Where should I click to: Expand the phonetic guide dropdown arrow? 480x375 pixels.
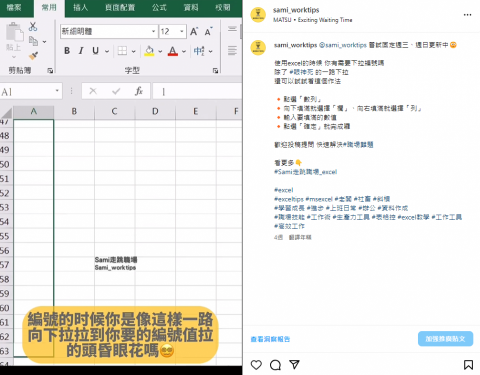(x=211, y=51)
